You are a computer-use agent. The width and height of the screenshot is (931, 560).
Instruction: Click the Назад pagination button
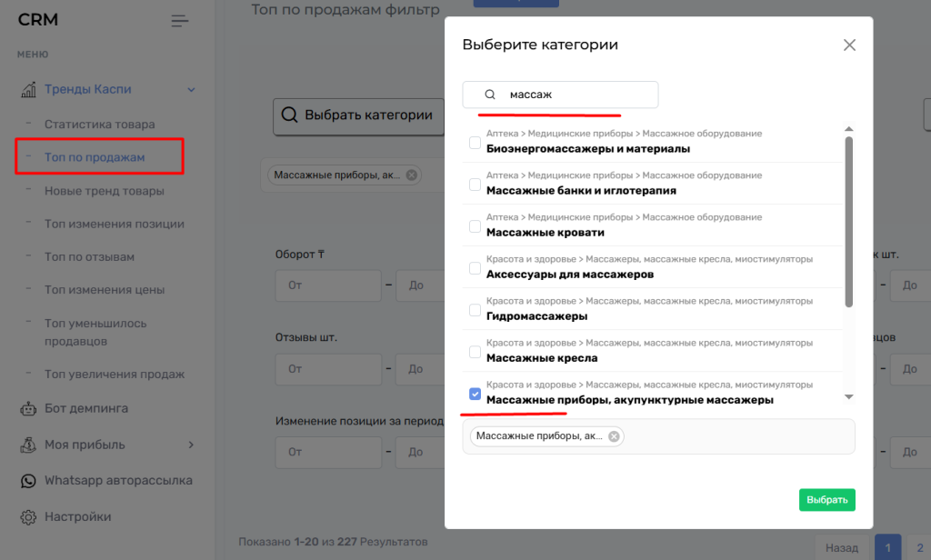pyautogui.click(x=841, y=547)
